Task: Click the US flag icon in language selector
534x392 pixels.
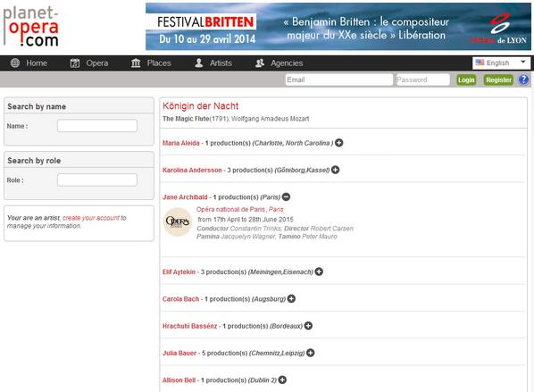Action: 480,63
